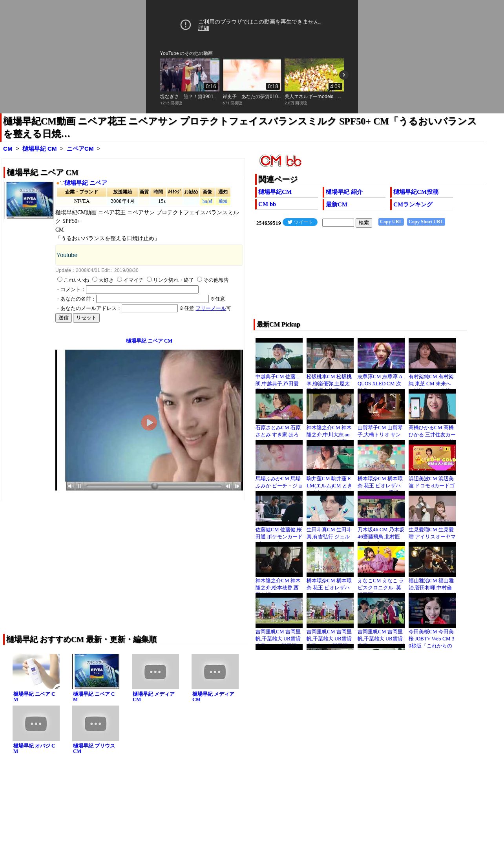Click the コメント input field
Image resolution: width=504 pixels, height=868 pixels.
[142, 289]
